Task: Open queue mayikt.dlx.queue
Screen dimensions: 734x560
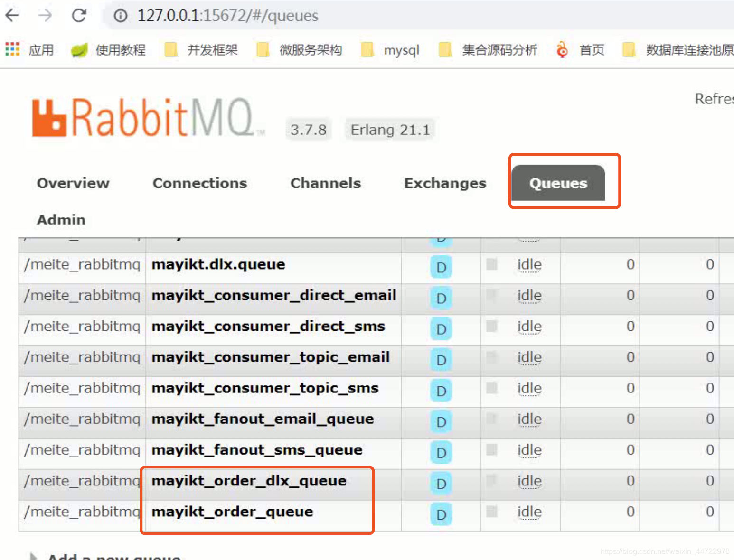Action: 218,264
